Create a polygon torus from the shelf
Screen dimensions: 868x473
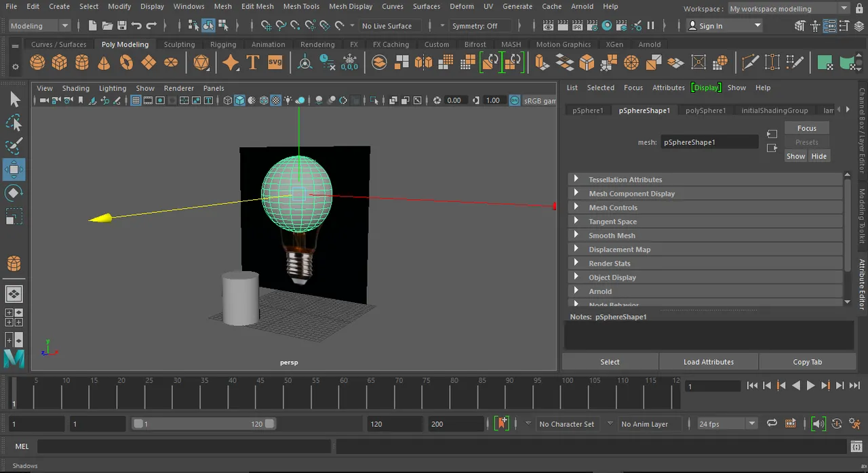click(x=126, y=63)
